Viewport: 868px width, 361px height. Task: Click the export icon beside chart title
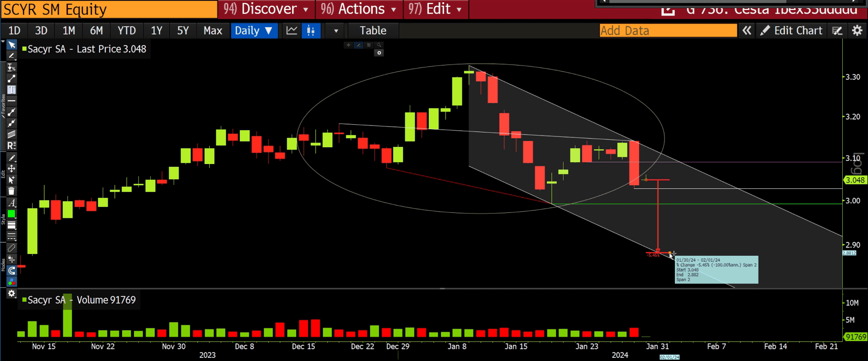668,10
